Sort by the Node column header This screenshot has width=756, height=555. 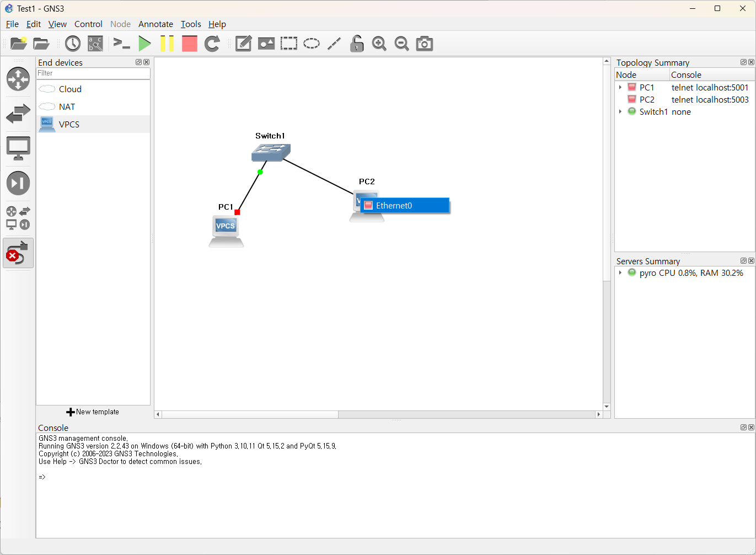(642, 74)
